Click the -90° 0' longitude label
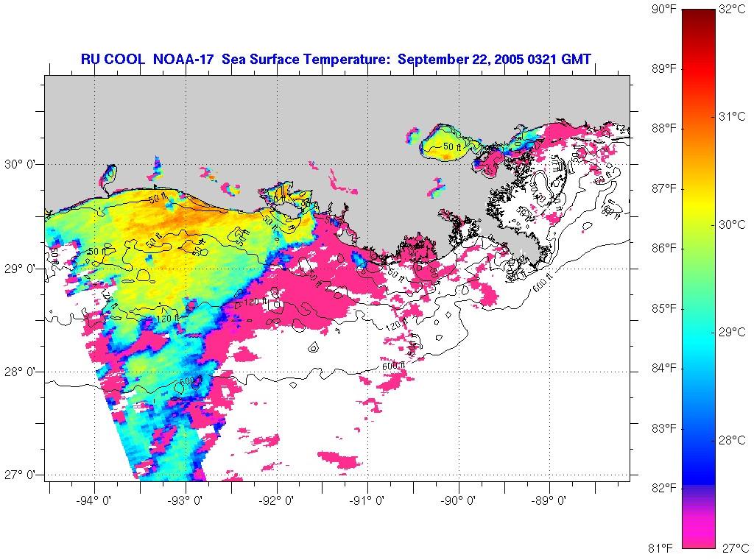Screen dimensions: 754x560 click(459, 501)
